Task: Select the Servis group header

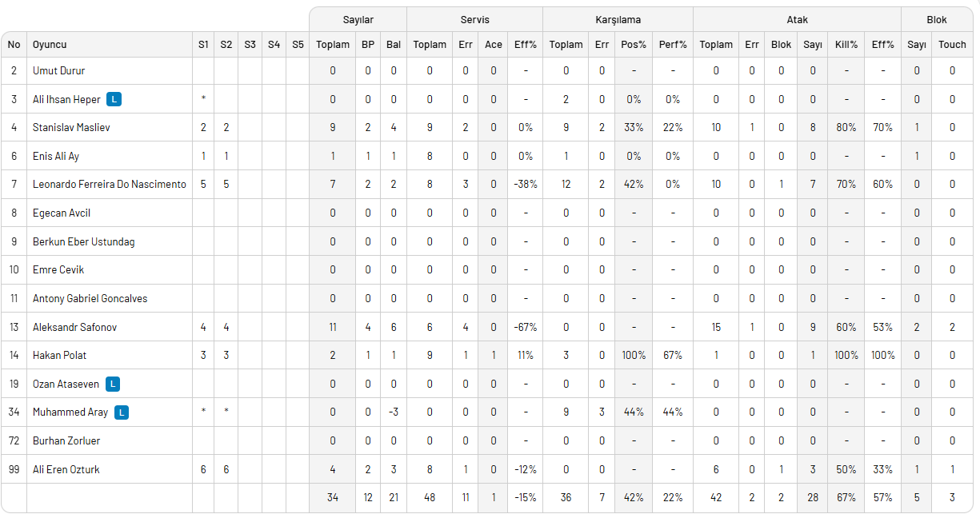Action: click(x=474, y=19)
